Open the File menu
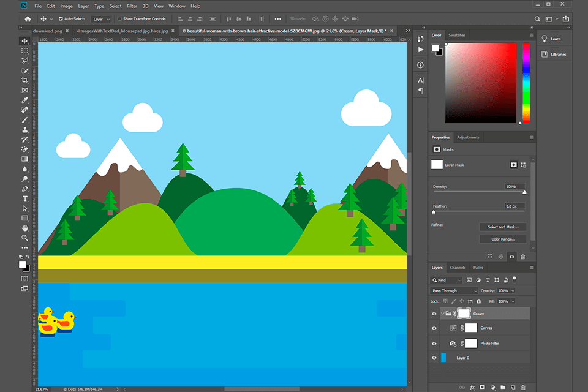588x392 pixels. click(x=38, y=6)
